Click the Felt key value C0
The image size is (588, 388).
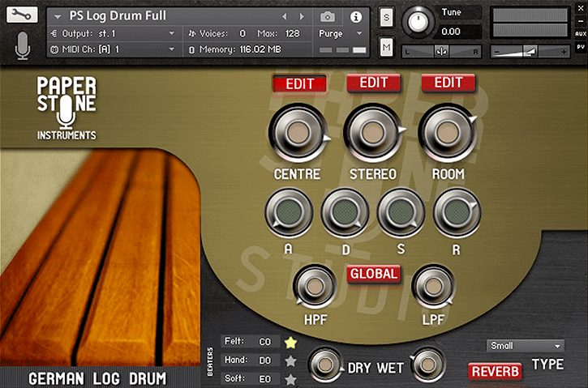click(x=265, y=342)
